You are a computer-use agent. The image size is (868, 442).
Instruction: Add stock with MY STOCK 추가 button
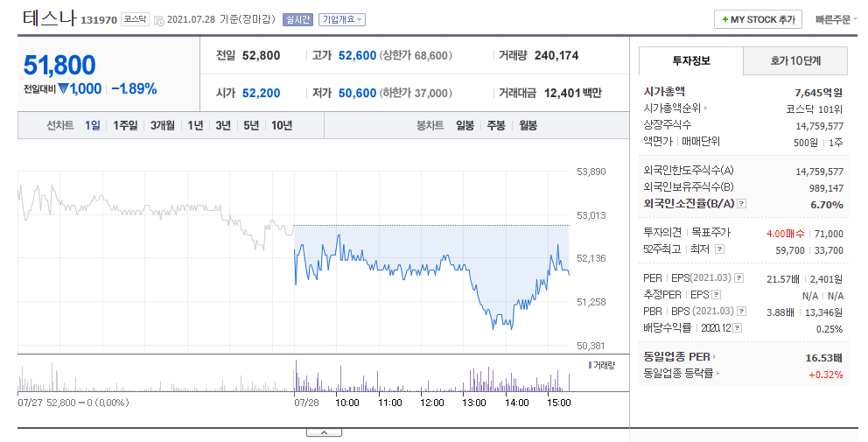tap(759, 19)
